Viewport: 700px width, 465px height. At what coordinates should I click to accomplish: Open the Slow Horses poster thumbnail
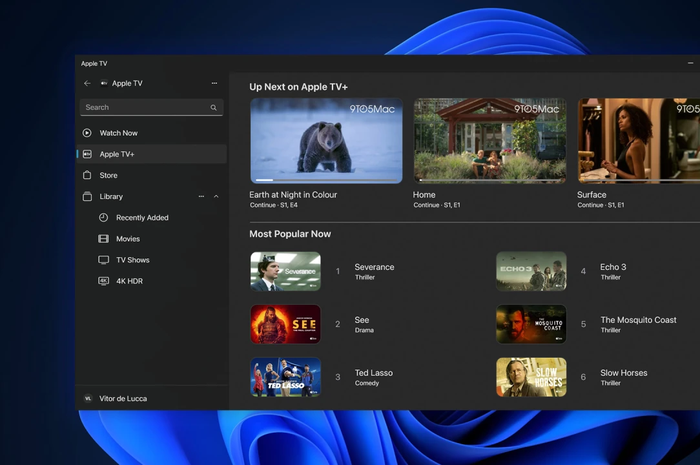pyautogui.click(x=531, y=377)
